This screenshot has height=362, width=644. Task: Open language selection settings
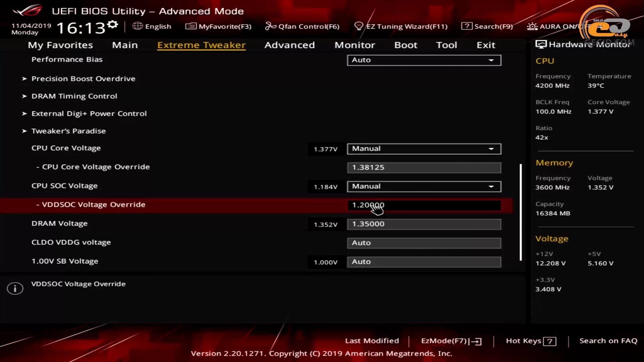tap(152, 26)
